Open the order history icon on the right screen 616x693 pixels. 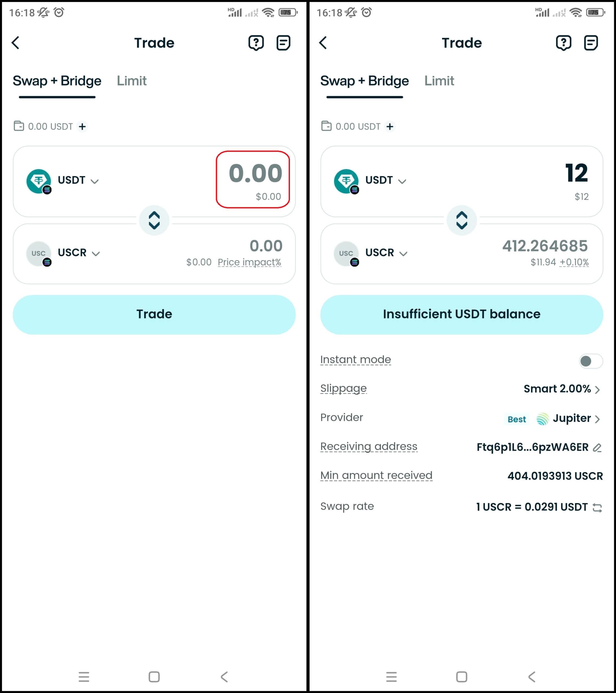pyautogui.click(x=591, y=43)
